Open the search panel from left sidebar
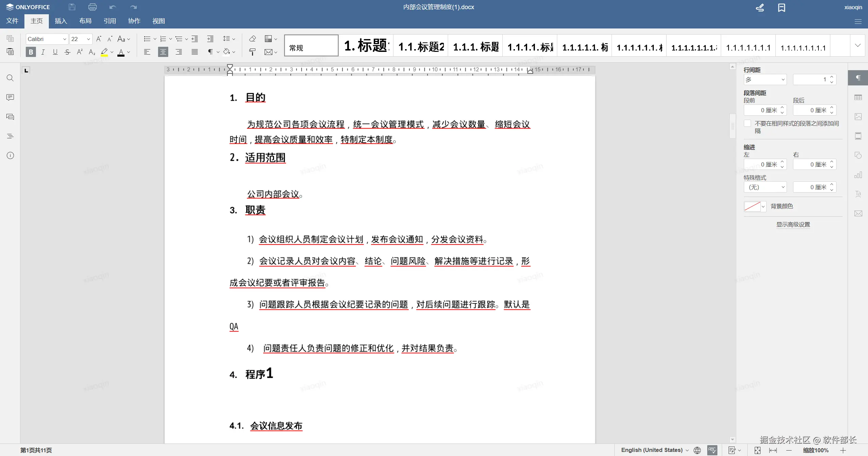The image size is (868, 456). [x=10, y=78]
